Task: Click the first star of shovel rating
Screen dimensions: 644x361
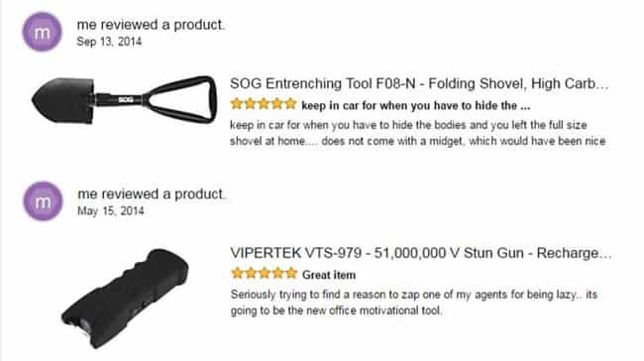Action: click(237, 104)
